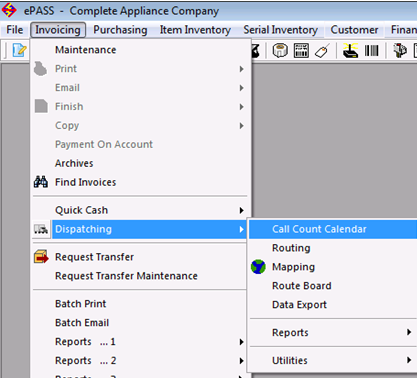Screen dimensions: 417x378
Task: Click the barcode stripes toolbar icon
Action: pos(371,51)
